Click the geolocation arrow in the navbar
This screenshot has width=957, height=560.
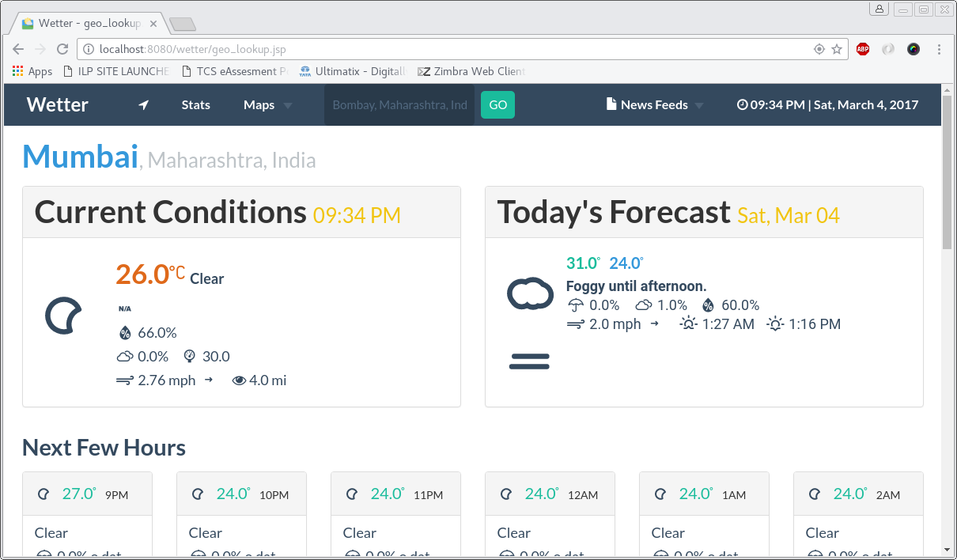tap(143, 104)
